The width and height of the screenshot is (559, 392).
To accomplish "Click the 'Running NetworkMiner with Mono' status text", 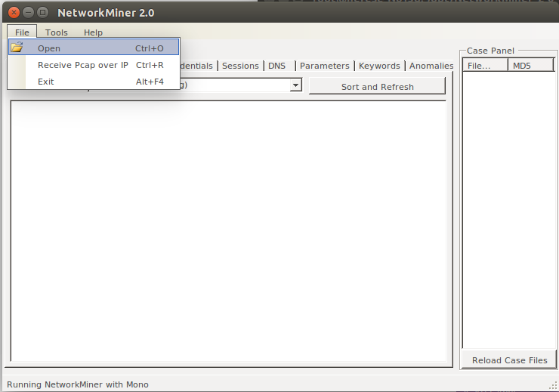I will pos(78,384).
